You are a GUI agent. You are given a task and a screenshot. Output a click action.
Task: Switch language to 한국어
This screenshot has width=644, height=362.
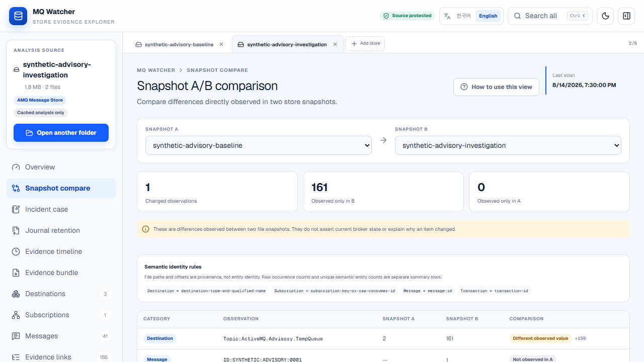pyautogui.click(x=463, y=16)
